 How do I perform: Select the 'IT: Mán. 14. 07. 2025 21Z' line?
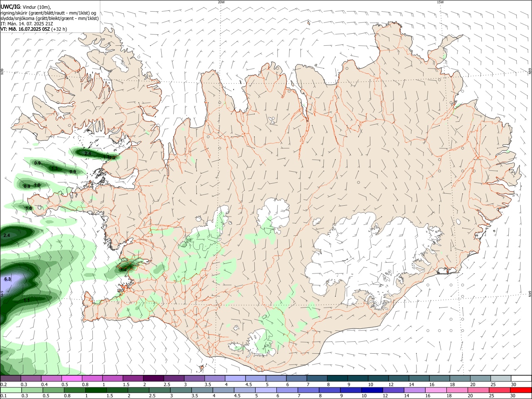point(26,24)
